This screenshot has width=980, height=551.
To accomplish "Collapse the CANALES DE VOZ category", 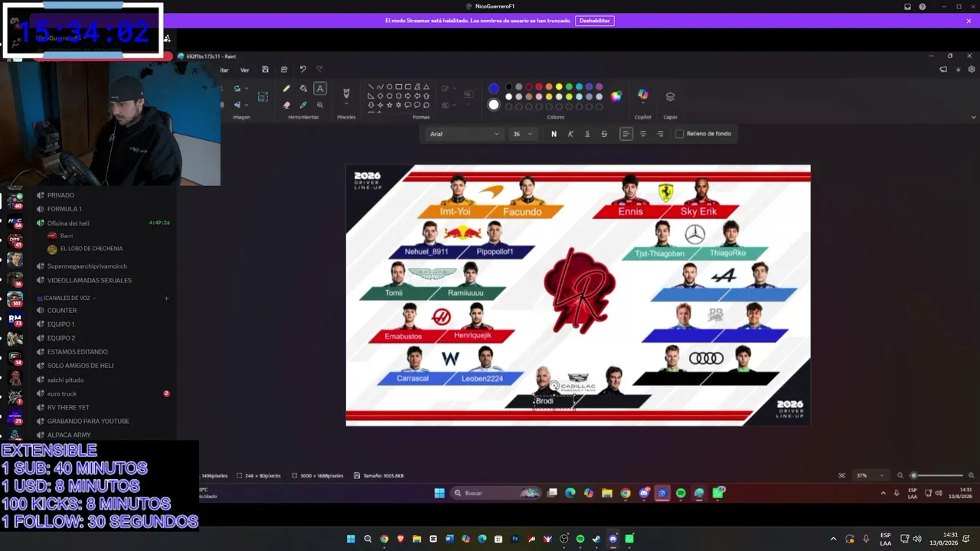I will click(69, 298).
